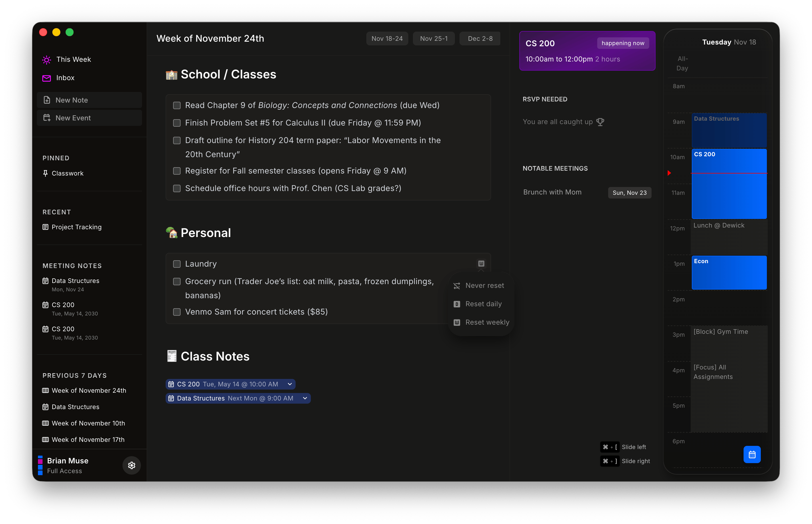The image size is (812, 524).
Task: Click the New Event calendar icon
Action: coord(47,118)
